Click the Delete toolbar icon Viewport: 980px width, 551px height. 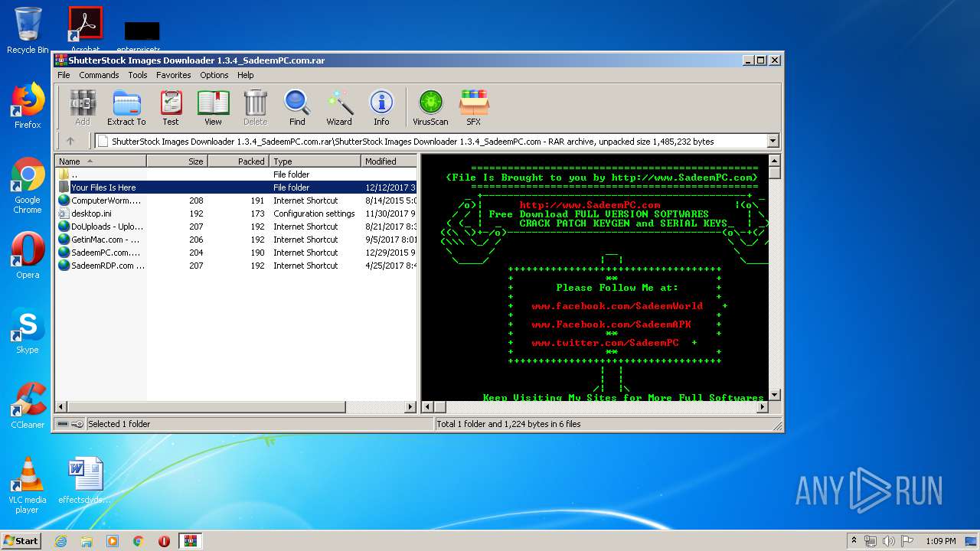click(x=255, y=107)
